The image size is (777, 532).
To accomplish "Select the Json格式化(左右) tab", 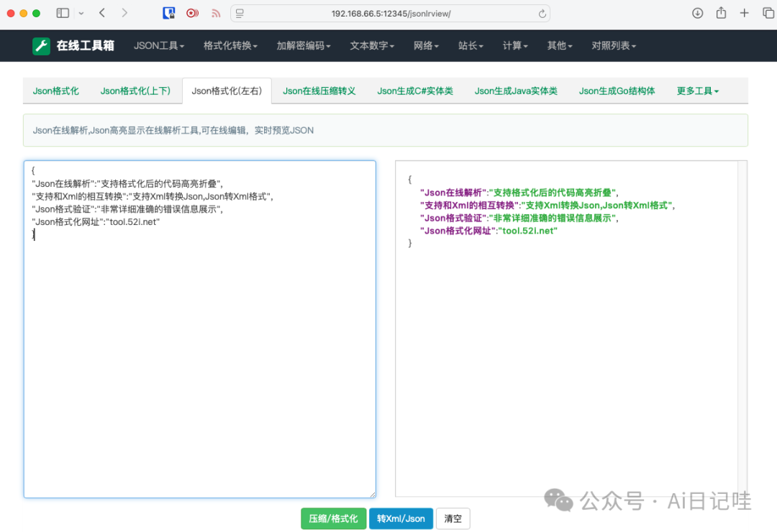I will (x=227, y=91).
